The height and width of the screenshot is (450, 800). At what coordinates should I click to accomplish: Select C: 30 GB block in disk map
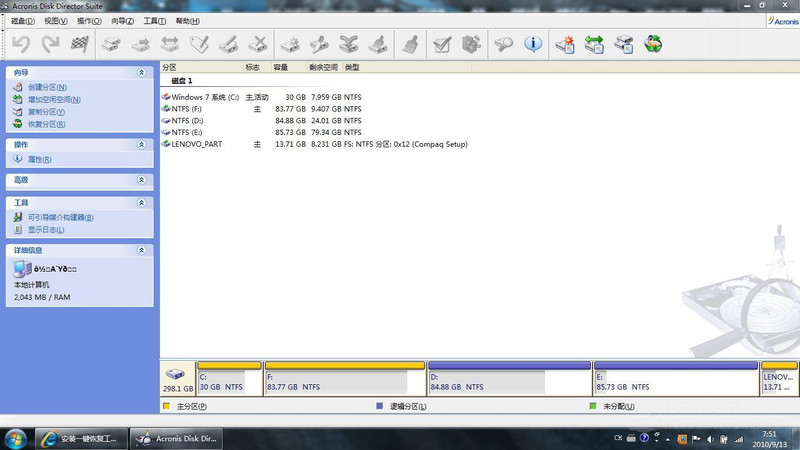tap(230, 379)
